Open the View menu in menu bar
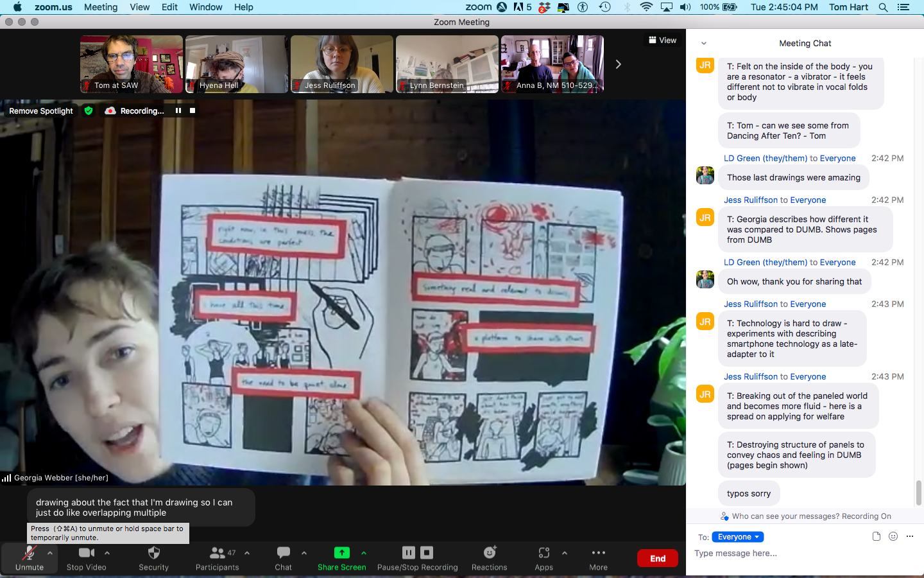Image resolution: width=924 pixels, height=578 pixels. pyautogui.click(x=139, y=7)
